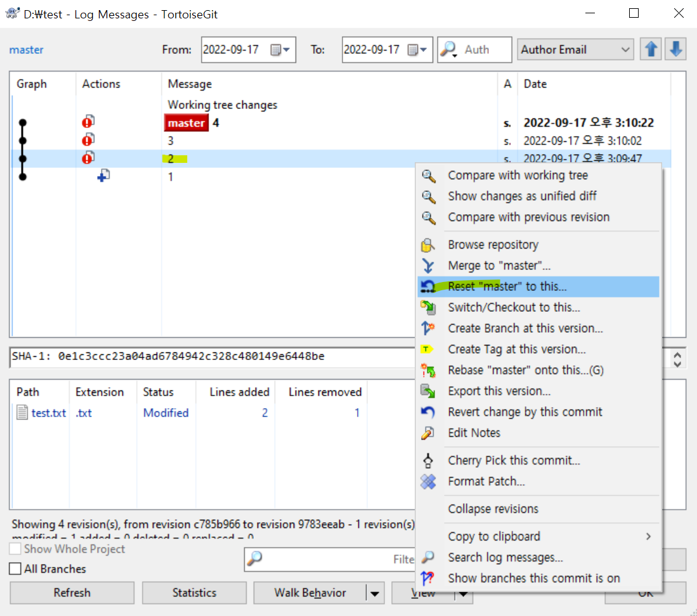The image size is (697, 616).
Task: Click the magnifier icon for Show changes as unified diff
Action: click(x=429, y=196)
